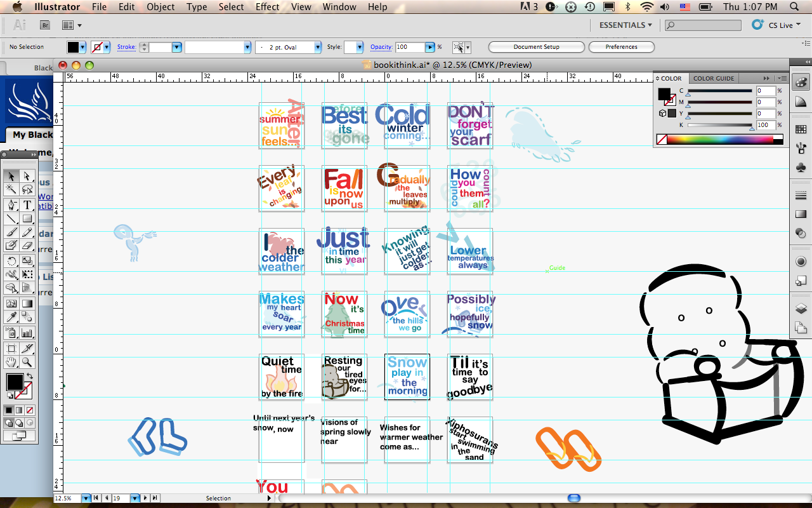Image resolution: width=812 pixels, height=508 pixels.
Task: Set paint mode to Color in toolbox
Action: tap(10, 410)
